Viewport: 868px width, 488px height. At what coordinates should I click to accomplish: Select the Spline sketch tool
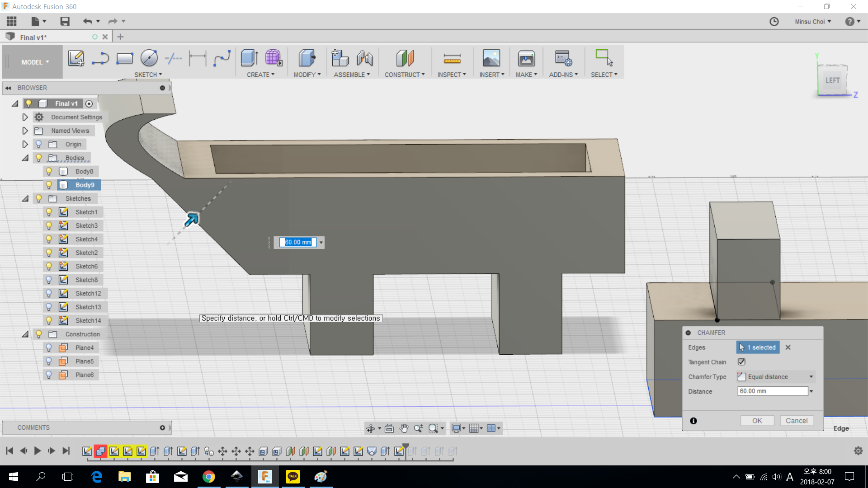[x=222, y=58]
